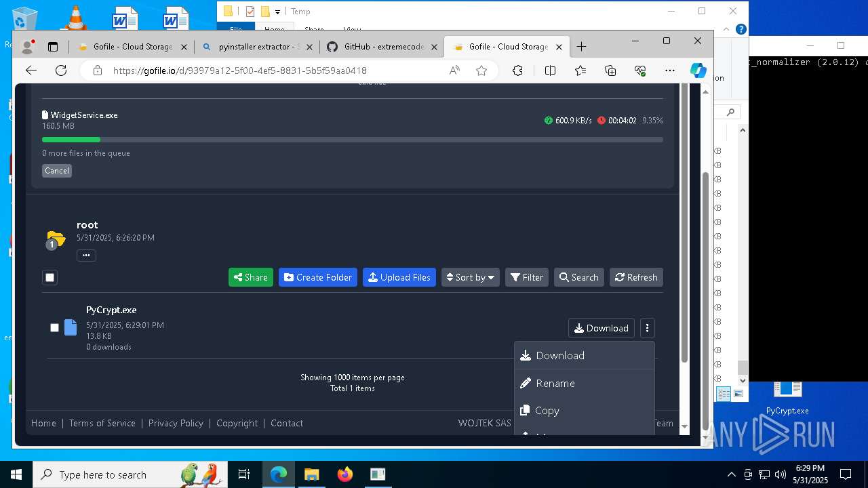Click the Search files button
This screenshot has width=868, height=488.
click(x=579, y=277)
